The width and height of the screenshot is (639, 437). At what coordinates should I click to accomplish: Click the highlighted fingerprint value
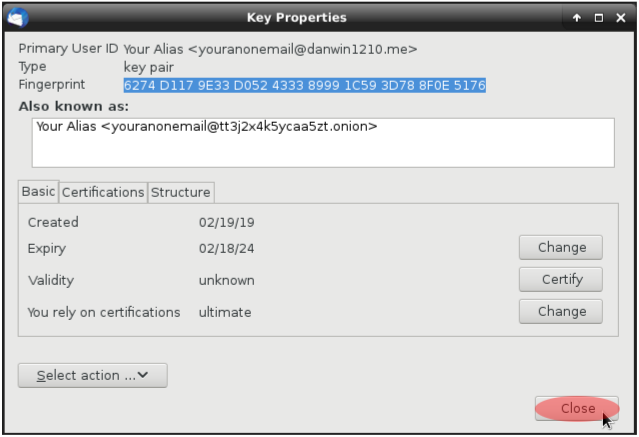pos(304,85)
